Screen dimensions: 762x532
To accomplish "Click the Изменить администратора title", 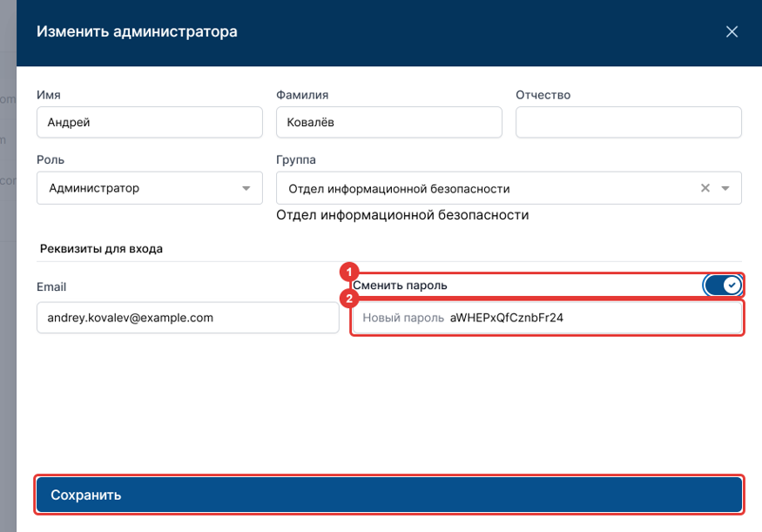I will 137,31.
